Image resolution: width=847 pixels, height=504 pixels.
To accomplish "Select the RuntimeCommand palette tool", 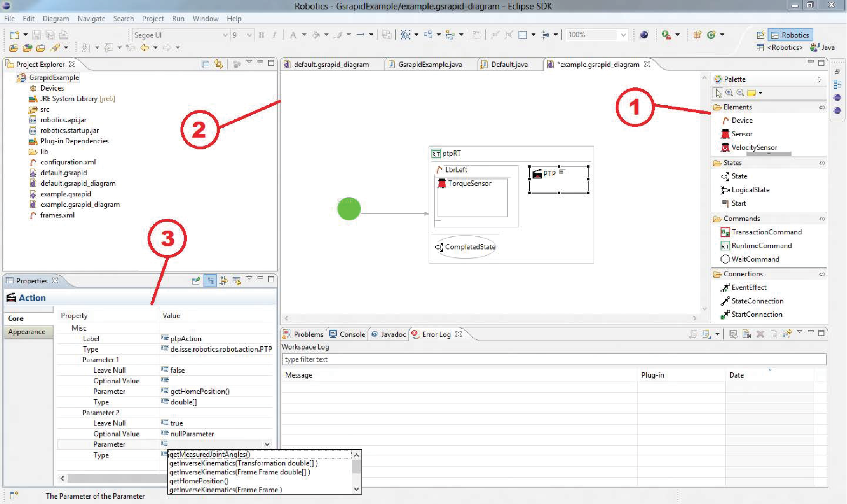I will [x=756, y=246].
